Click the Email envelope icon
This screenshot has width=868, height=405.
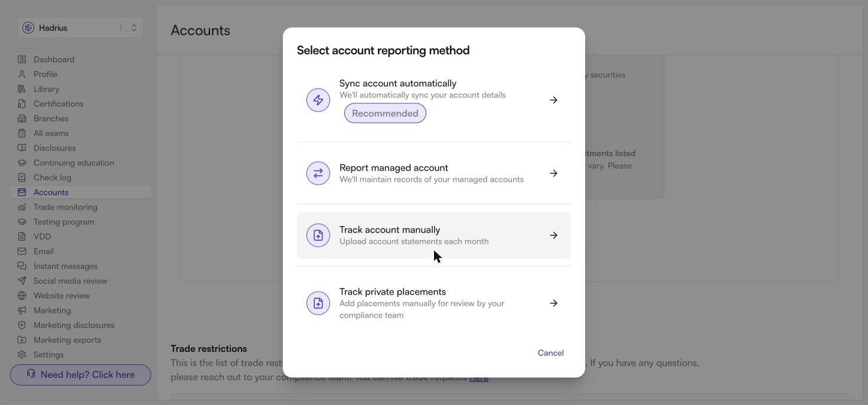tap(22, 251)
